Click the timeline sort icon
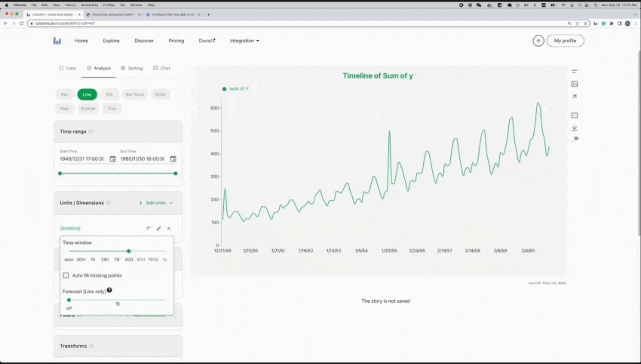This screenshot has height=364, width=641. click(149, 228)
